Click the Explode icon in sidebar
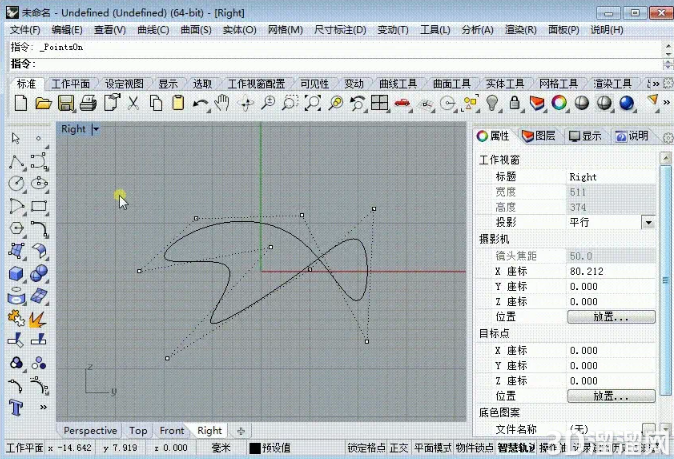Image resolution: width=674 pixels, height=459 pixels. (38, 319)
